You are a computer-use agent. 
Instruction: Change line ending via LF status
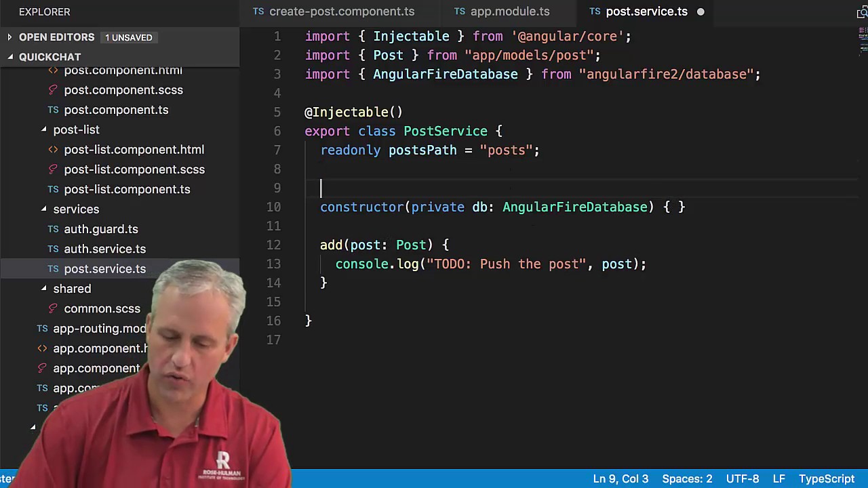(778, 479)
